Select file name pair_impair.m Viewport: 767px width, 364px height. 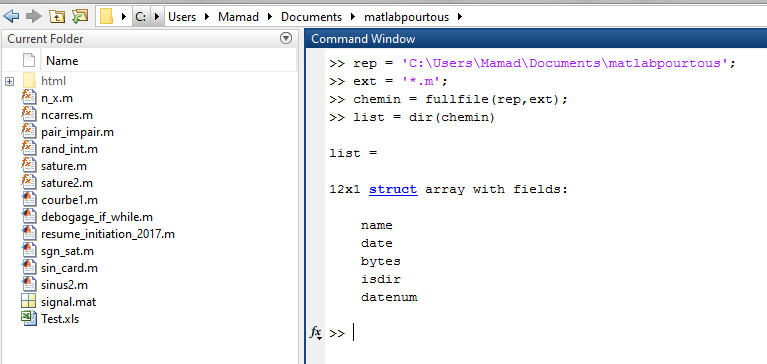point(77,132)
